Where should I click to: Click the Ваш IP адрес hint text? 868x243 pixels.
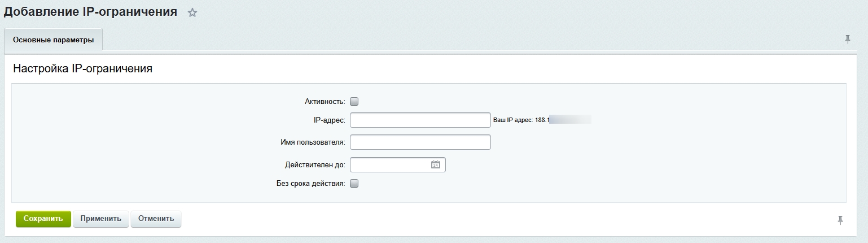tap(521, 120)
